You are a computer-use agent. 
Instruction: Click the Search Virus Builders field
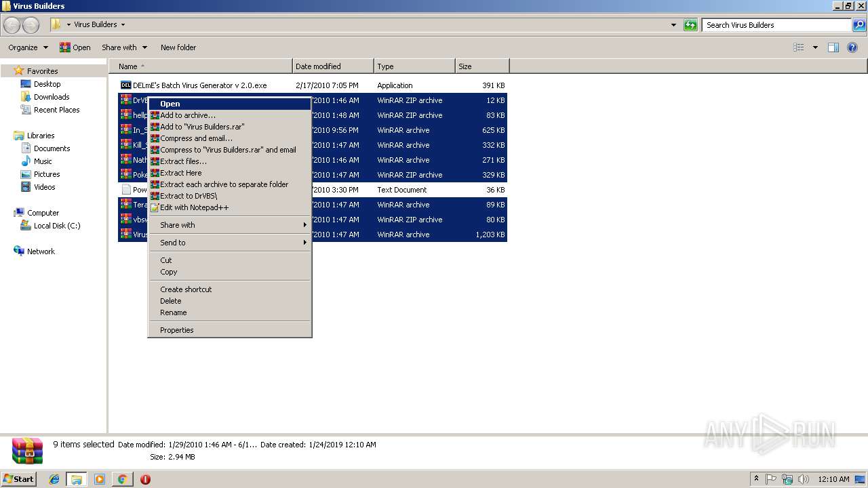[x=776, y=25]
